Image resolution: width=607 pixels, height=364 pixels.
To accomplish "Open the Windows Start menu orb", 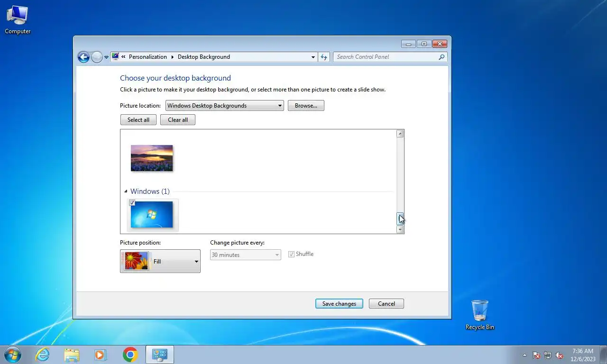I will pyautogui.click(x=13, y=355).
